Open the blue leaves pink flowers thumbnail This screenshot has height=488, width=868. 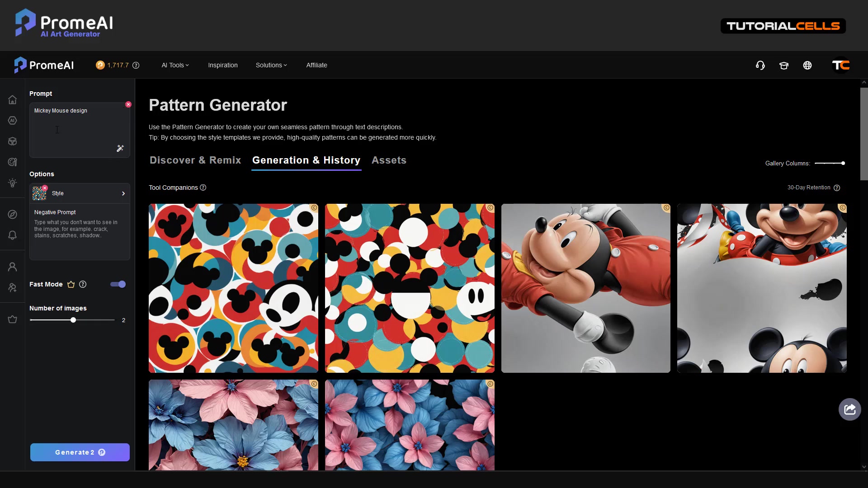[410, 425]
